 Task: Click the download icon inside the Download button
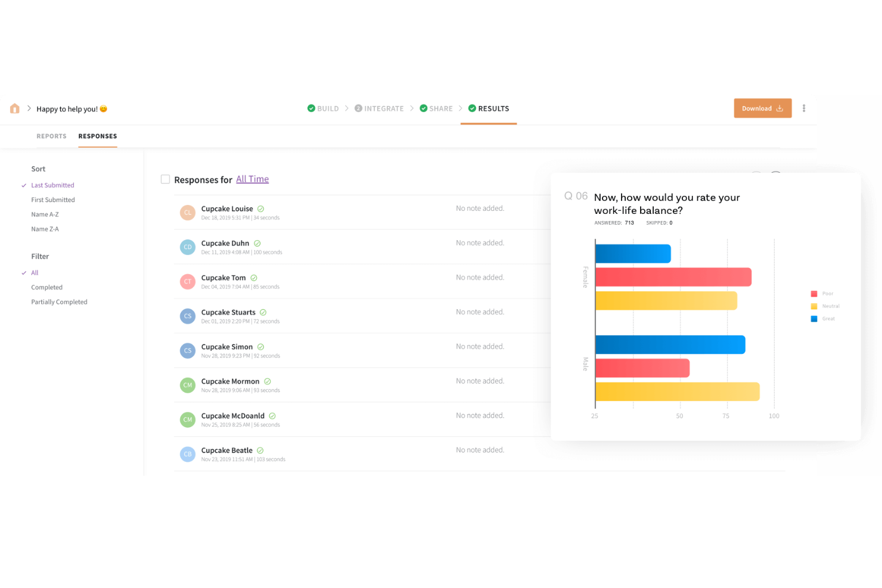[x=780, y=108]
